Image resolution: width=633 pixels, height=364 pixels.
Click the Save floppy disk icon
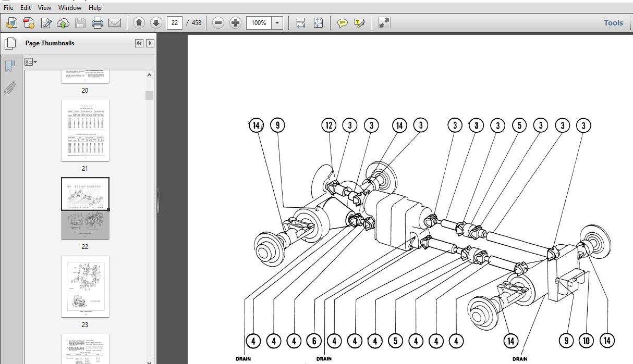coord(80,23)
